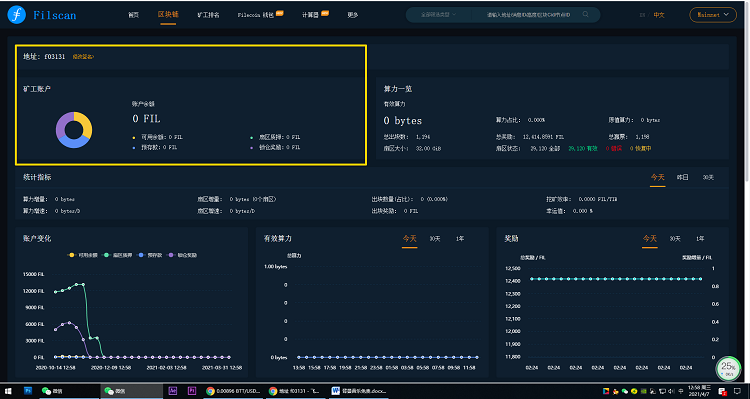Open notification center icon in tray
The width and height of the screenshot is (750, 399).
737,391
